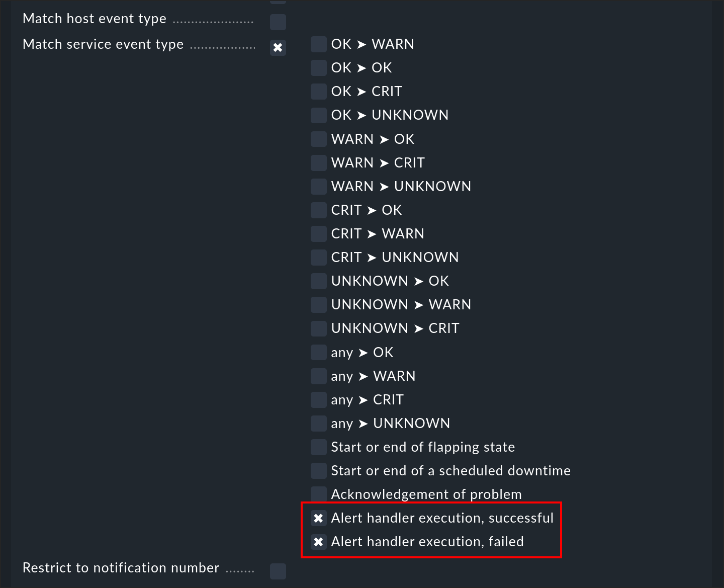Select the OK ➤ CRIT transition

[x=318, y=91]
